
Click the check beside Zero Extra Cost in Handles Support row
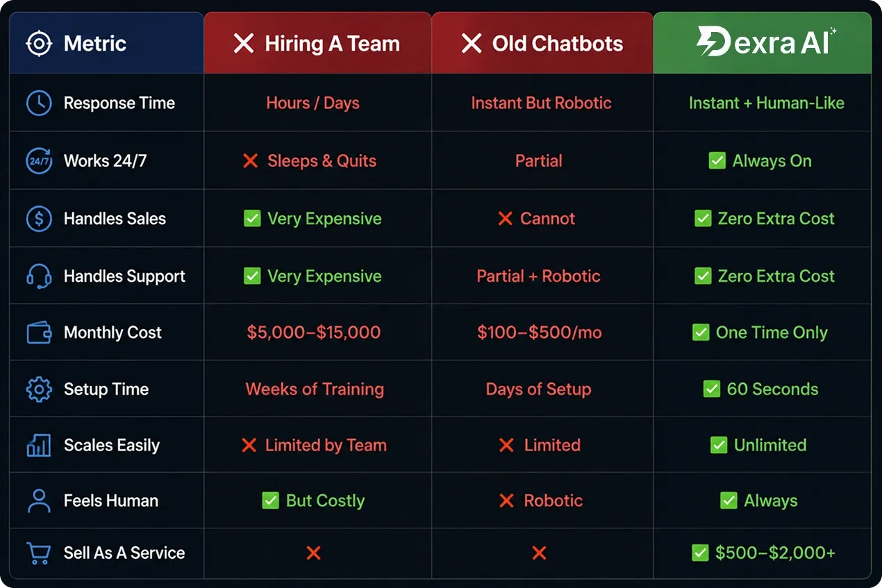(703, 276)
